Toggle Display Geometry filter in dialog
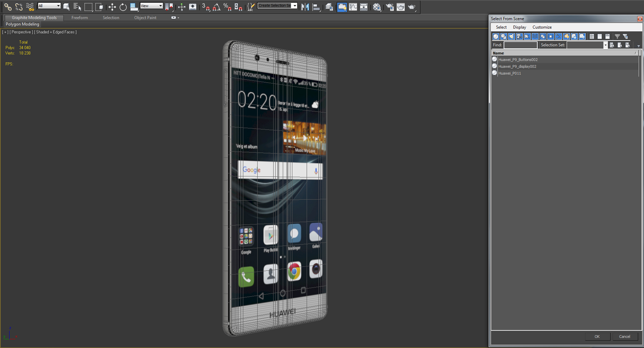This screenshot has height=348, width=644. click(x=496, y=37)
